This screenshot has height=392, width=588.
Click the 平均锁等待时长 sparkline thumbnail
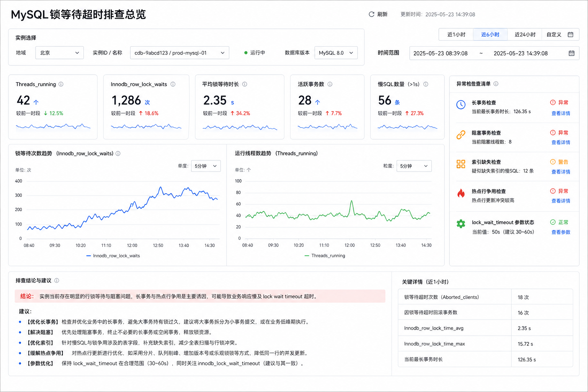[x=240, y=127]
